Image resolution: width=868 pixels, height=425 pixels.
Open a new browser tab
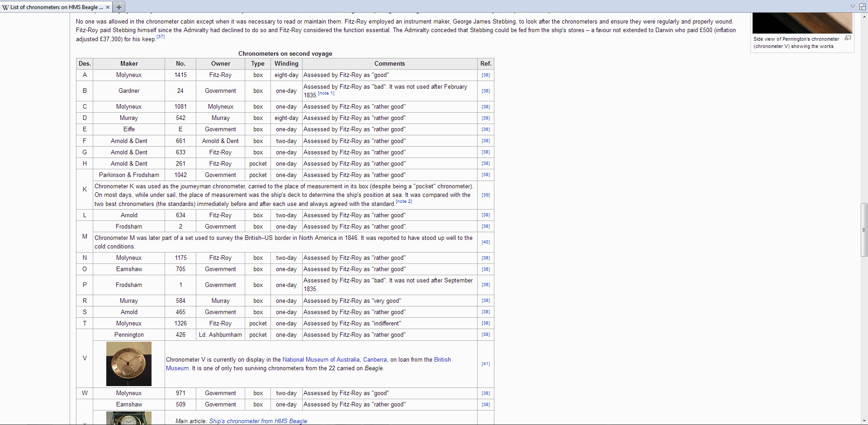click(x=119, y=7)
